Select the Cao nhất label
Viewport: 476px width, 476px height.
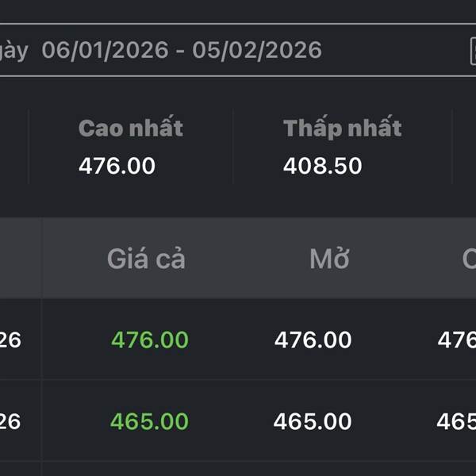[x=131, y=129]
